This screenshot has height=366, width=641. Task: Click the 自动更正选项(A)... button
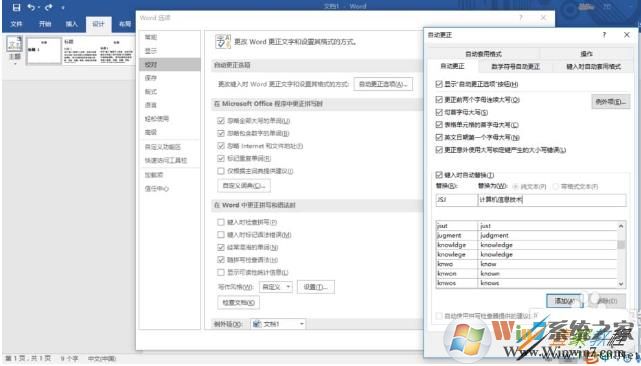click(x=383, y=84)
